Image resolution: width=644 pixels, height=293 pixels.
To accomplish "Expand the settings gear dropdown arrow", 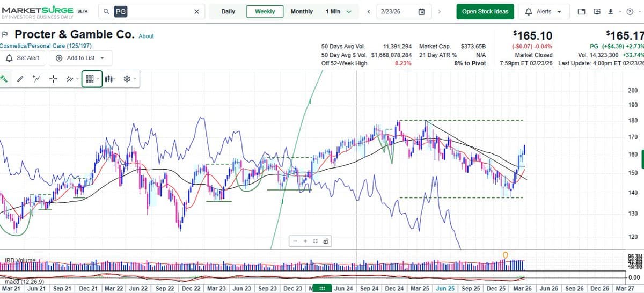I will pyautogui.click(x=135, y=79).
